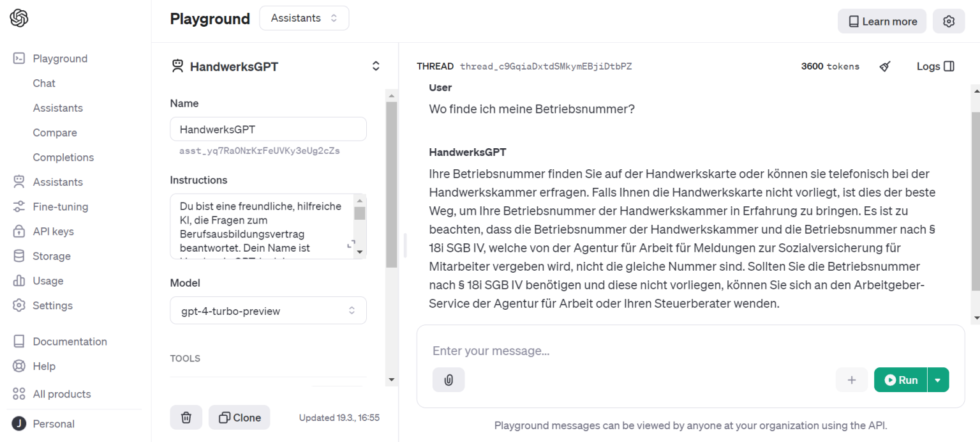Screen dimensions: 980x442
Task: Attach a file with the paperclip icon
Action: coord(449,379)
